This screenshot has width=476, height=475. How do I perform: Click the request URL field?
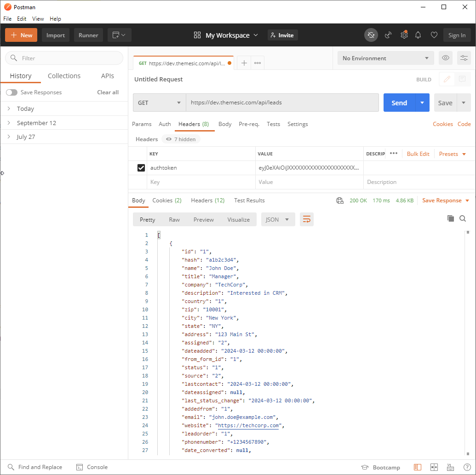282,103
